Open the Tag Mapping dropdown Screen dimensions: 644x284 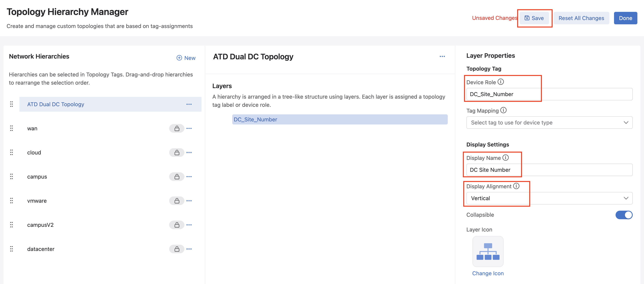coord(549,123)
